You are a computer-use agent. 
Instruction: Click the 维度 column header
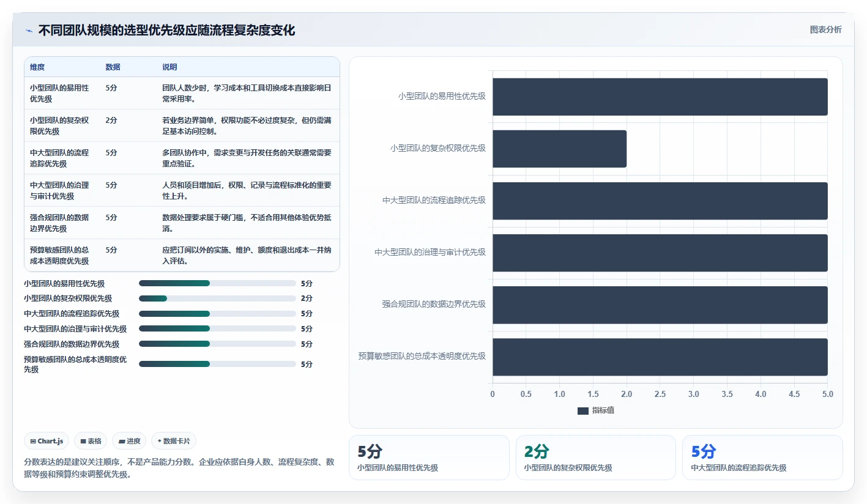37,67
